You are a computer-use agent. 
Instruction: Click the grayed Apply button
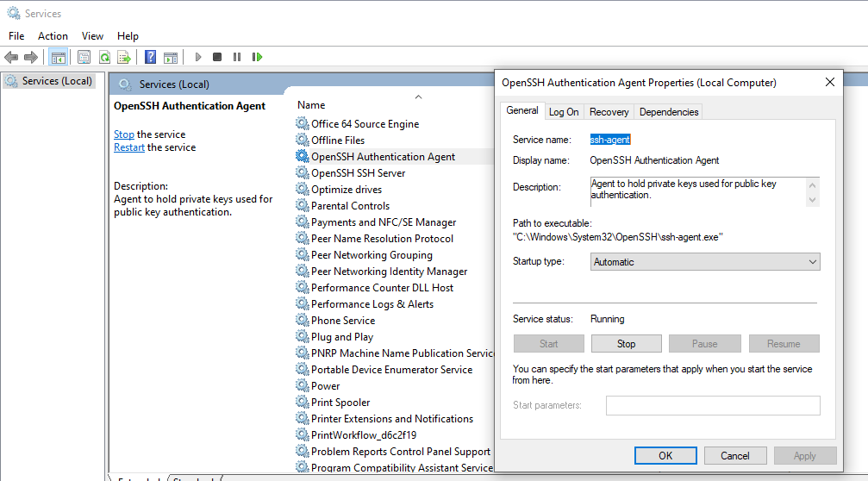coord(804,455)
